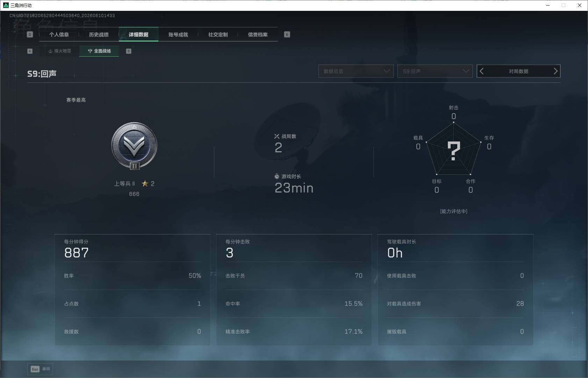
Task: Switch to the 历史战绩 tab
Action: (99, 35)
